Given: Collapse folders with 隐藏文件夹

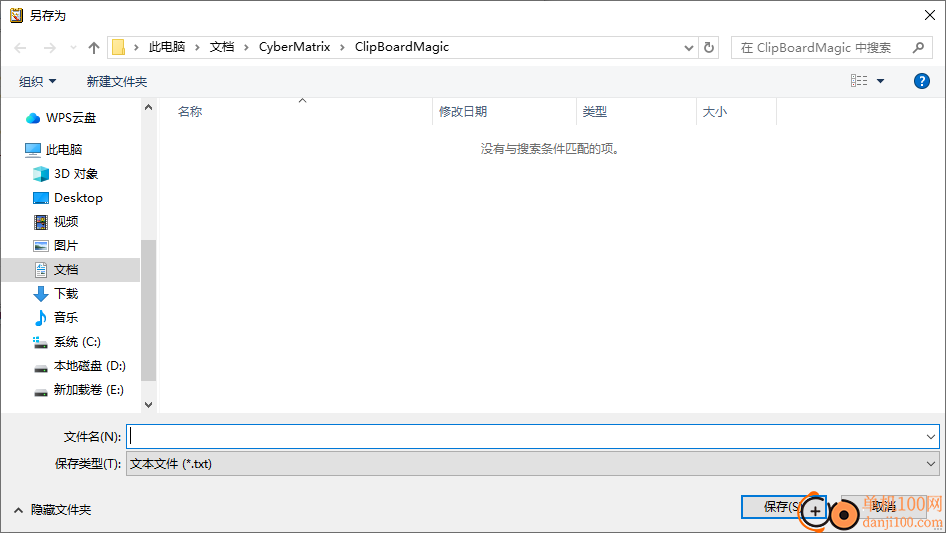Looking at the screenshot, I should (x=52, y=510).
